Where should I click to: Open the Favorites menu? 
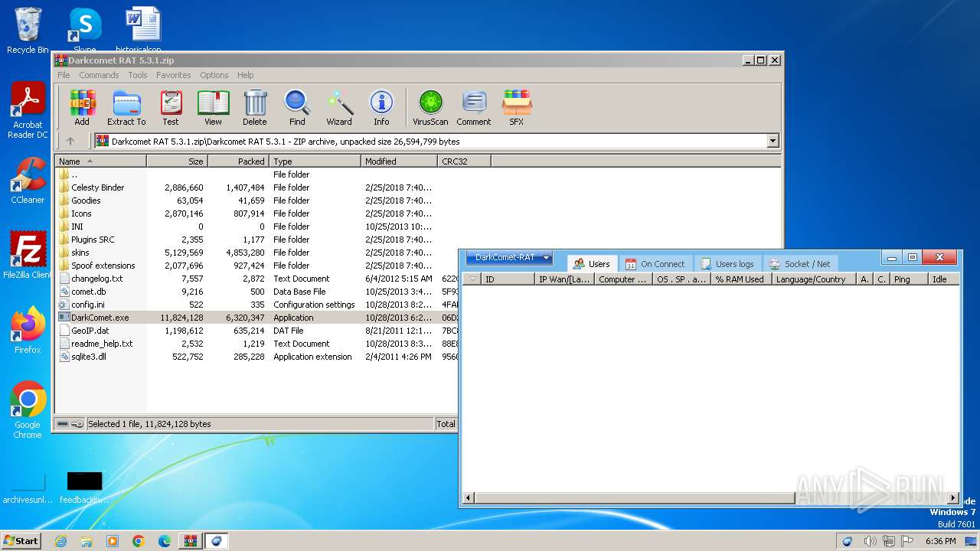click(x=174, y=75)
